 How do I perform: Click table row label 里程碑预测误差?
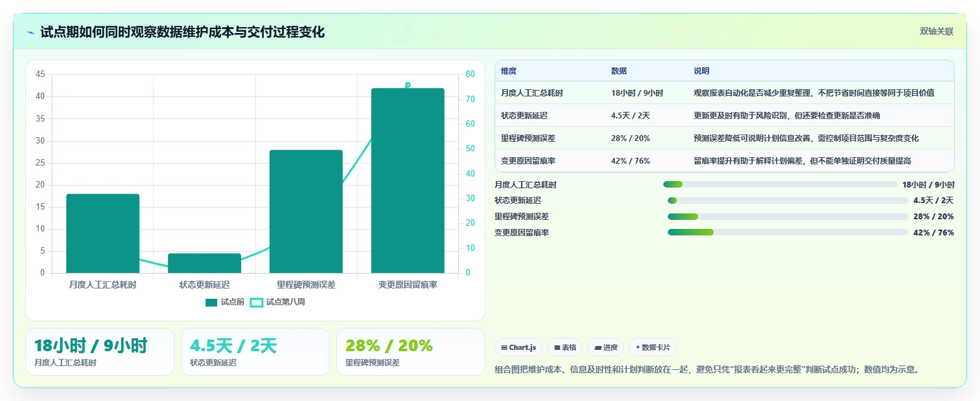coord(528,138)
